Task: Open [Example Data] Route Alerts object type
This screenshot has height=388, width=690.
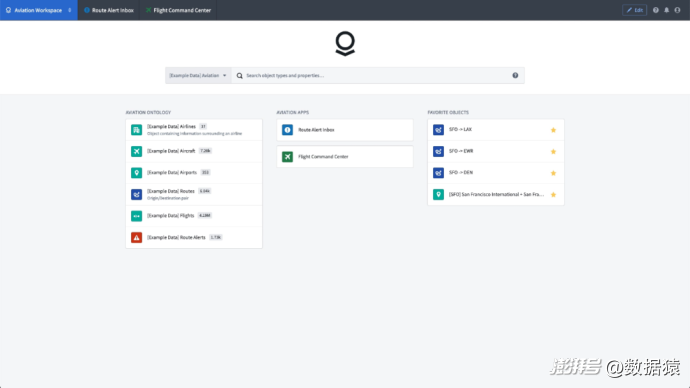Action: click(x=194, y=238)
